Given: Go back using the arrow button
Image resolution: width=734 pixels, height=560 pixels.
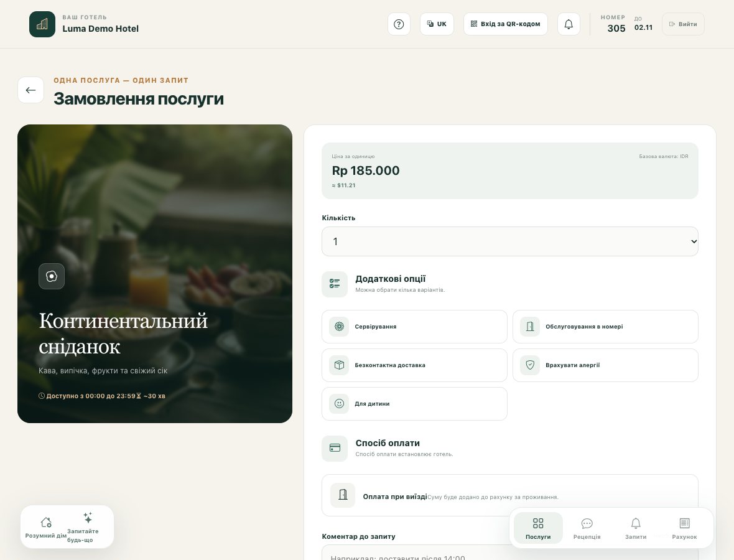Looking at the screenshot, I should point(31,90).
